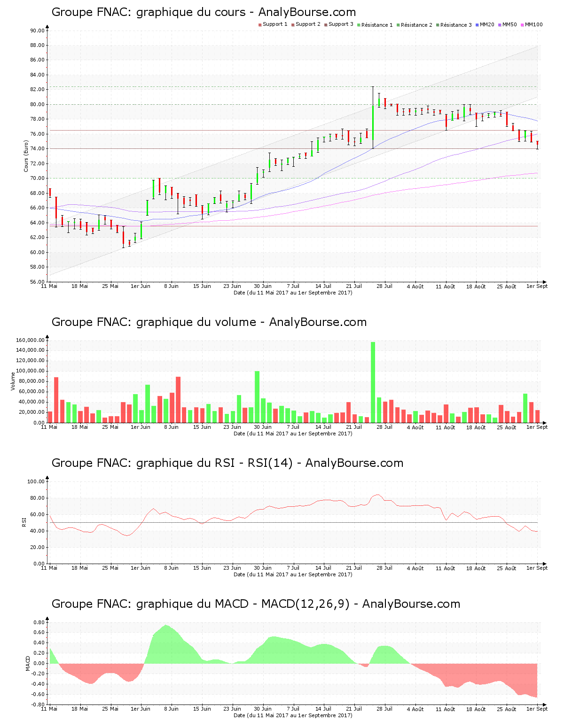
Task: Click the 160,000.00 label on volume axis
Action: click(30, 340)
